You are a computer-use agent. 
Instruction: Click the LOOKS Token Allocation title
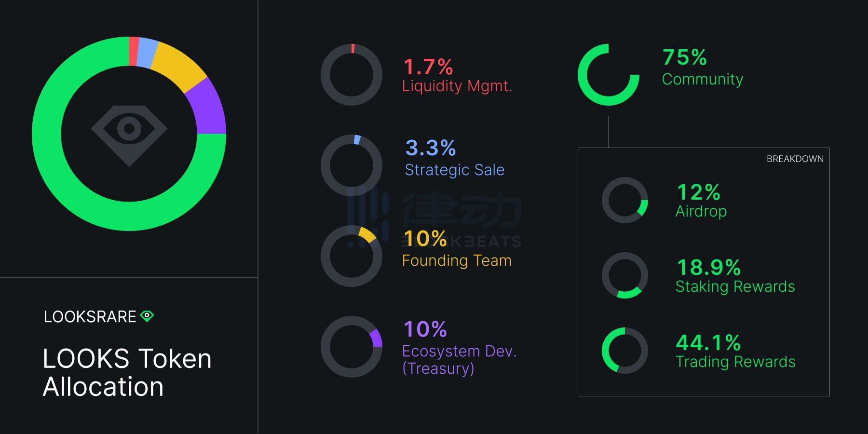pos(127,373)
